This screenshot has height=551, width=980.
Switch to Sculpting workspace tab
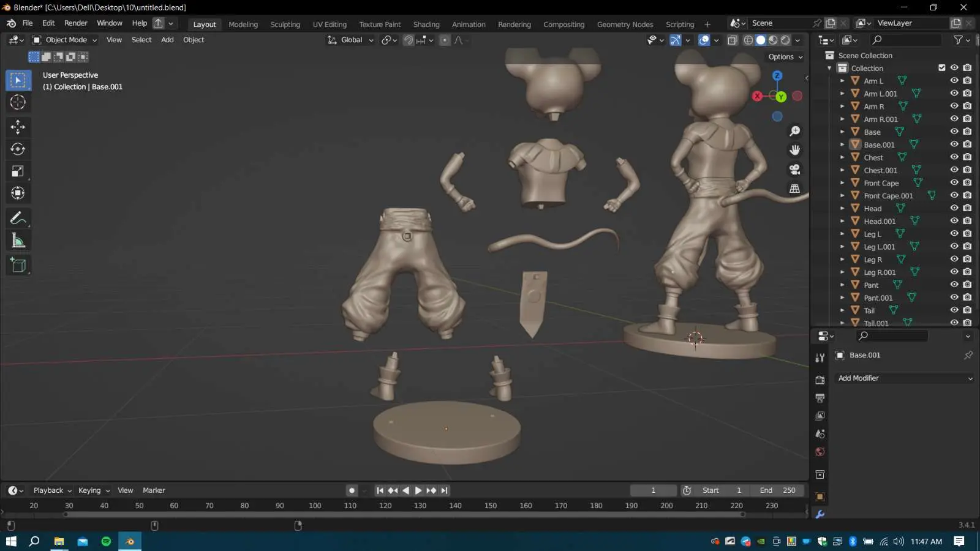click(x=285, y=24)
